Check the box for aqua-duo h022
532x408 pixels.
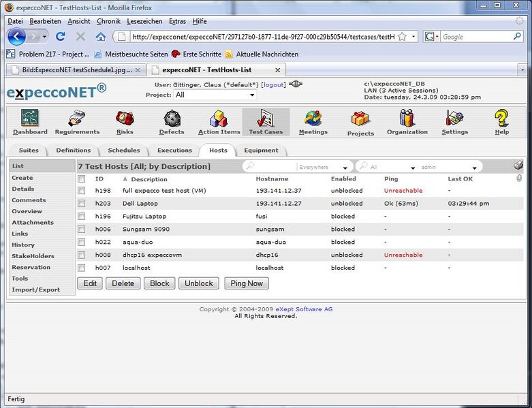(x=82, y=242)
